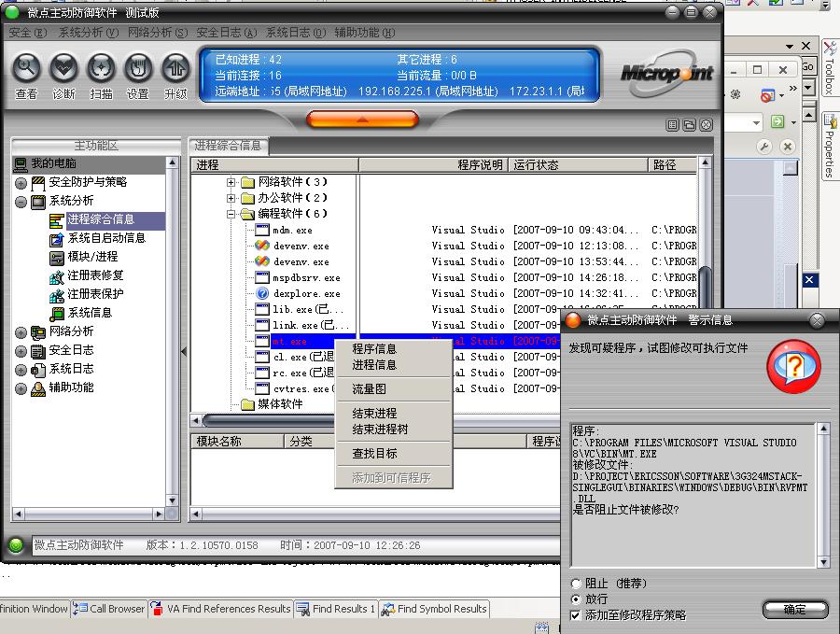Select the 放行 radio option

coord(576,599)
